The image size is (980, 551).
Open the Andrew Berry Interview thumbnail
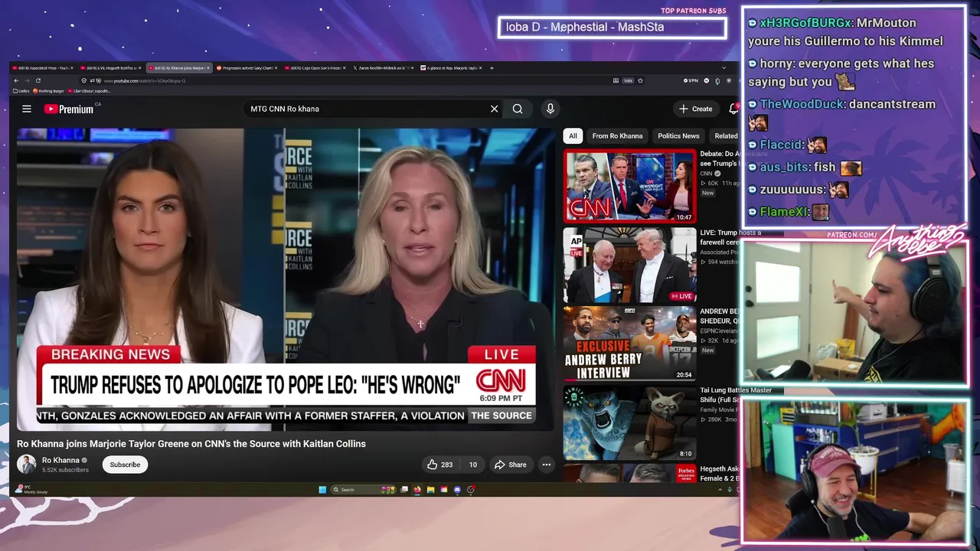tap(629, 344)
